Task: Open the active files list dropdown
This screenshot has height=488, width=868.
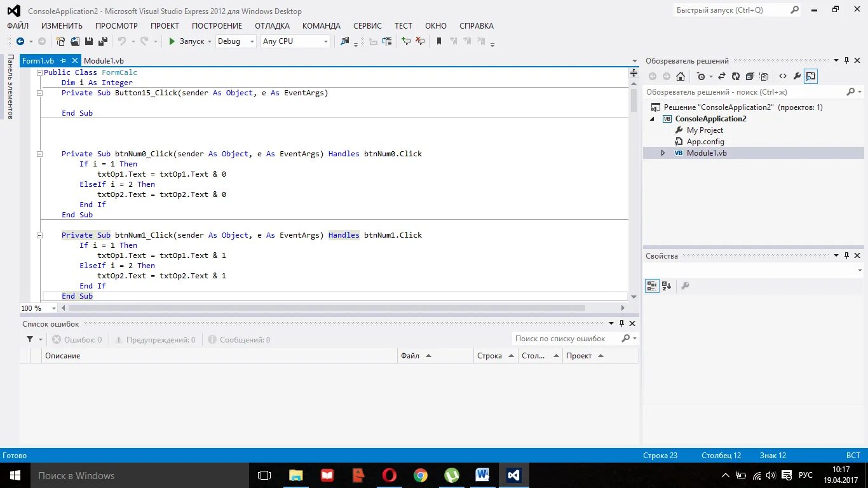Action: pos(634,61)
